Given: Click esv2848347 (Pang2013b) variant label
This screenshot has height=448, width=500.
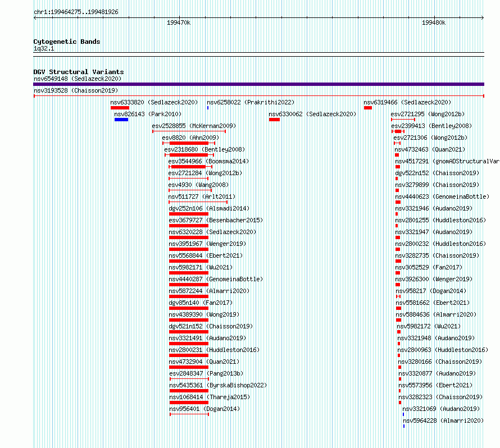Looking at the screenshot, I should (206, 373).
